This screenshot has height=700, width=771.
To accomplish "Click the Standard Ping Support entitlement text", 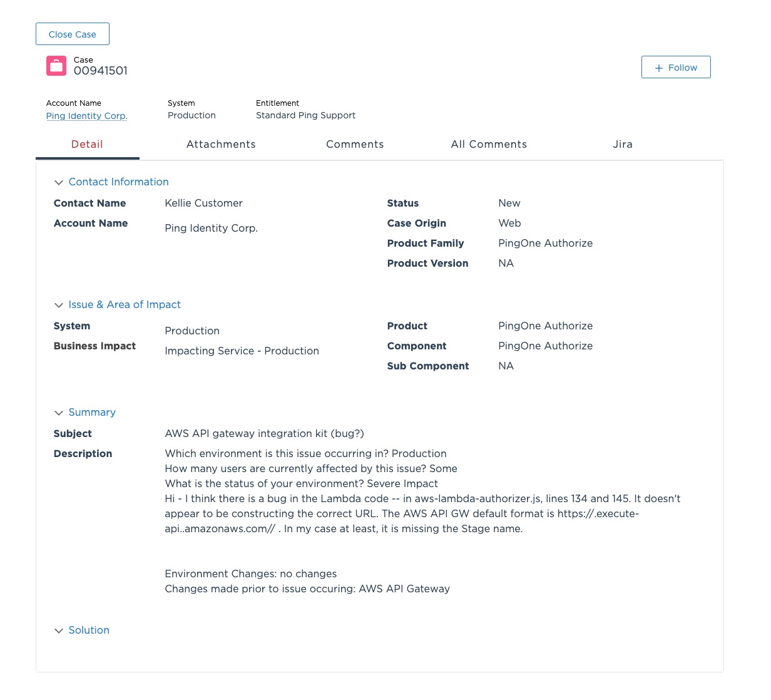I will point(305,115).
